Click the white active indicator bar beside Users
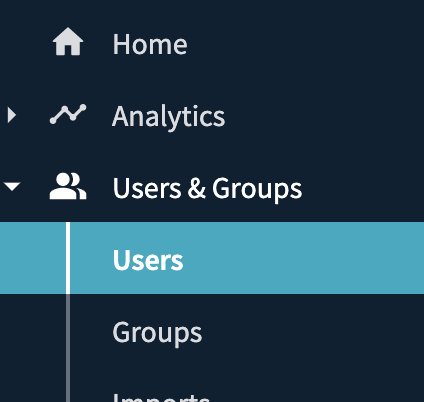424x402 pixels. pyautogui.click(x=68, y=258)
